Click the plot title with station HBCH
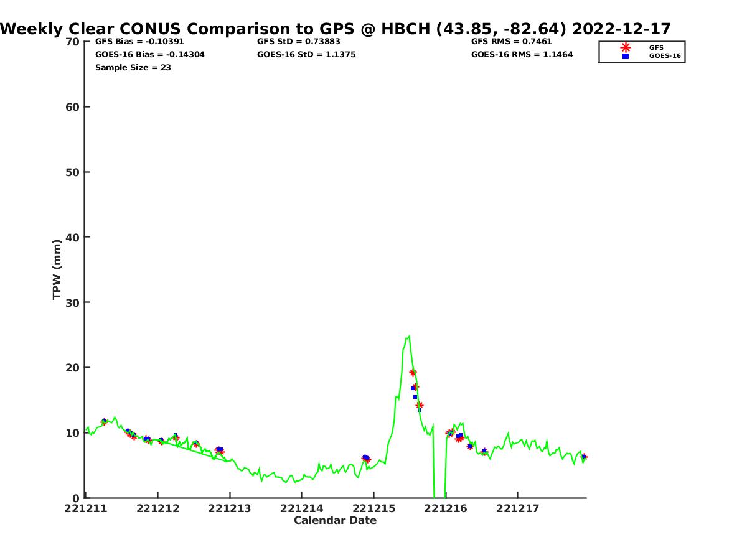 tap(335, 29)
